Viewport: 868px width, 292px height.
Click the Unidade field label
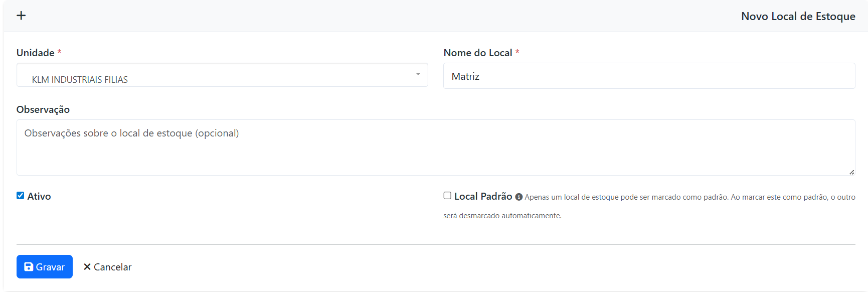point(35,53)
